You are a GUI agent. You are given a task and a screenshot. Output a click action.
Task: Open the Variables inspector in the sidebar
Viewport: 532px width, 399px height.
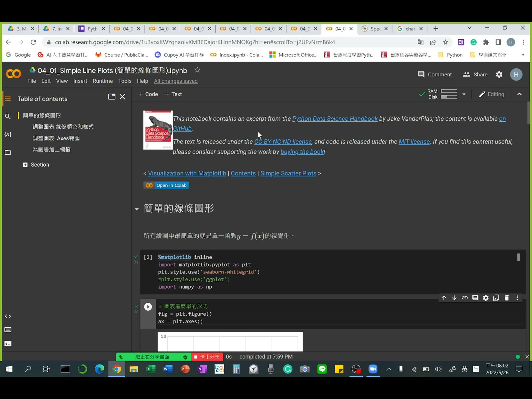pyautogui.click(x=8, y=134)
